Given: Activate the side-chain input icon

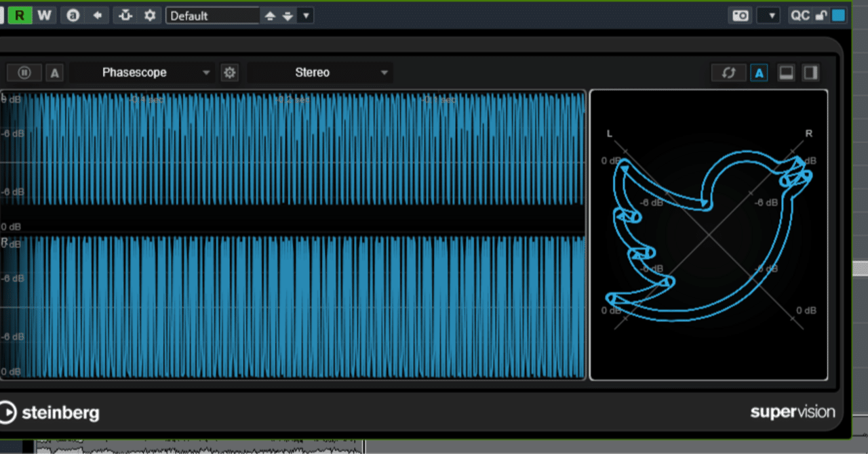Looking at the screenshot, I should coord(125,15).
